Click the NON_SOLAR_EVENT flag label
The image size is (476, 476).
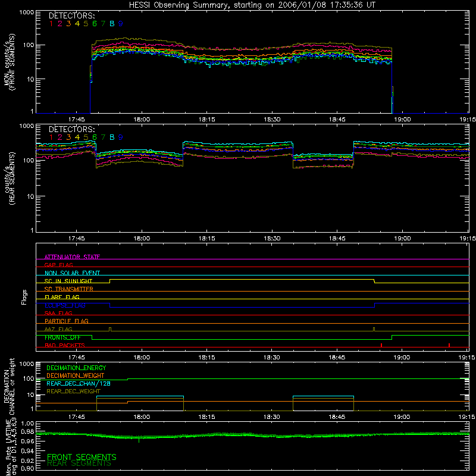point(72,273)
